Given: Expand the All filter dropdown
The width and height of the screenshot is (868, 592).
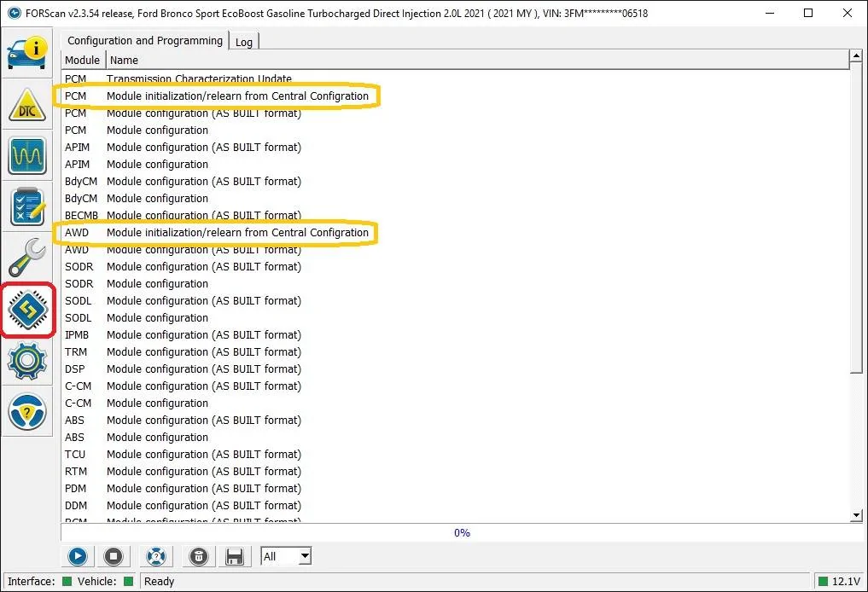Looking at the screenshot, I should click(x=305, y=557).
